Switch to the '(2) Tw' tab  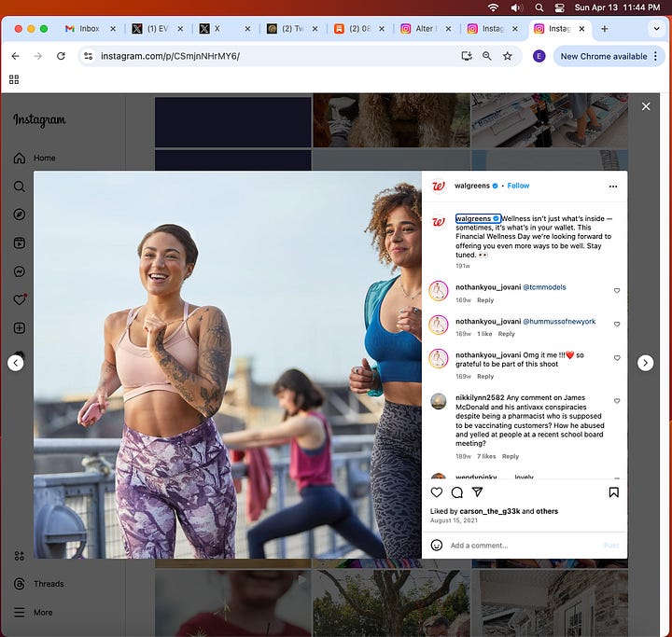[292, 29]
